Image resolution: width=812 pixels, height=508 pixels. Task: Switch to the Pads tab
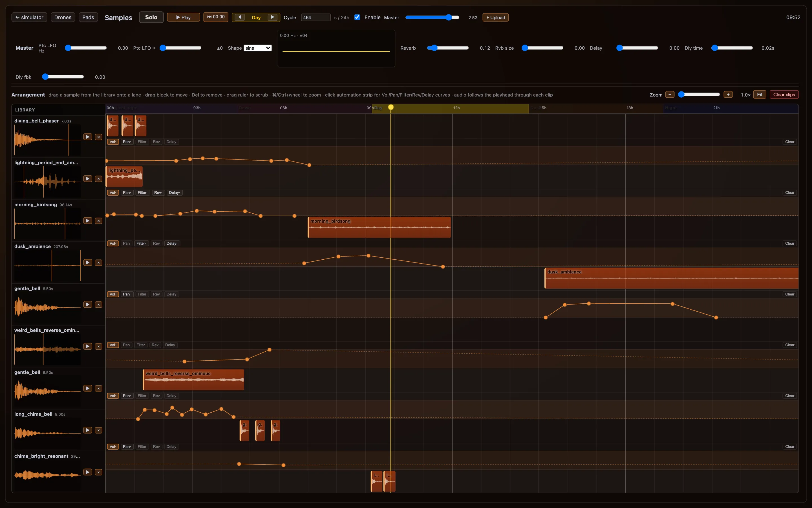[x=88, y=17]
